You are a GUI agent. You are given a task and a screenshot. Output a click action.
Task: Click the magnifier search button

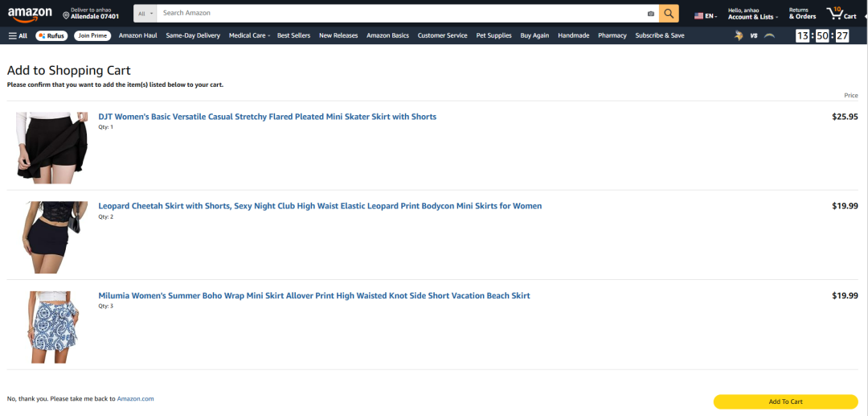click(x=669, y=14)
